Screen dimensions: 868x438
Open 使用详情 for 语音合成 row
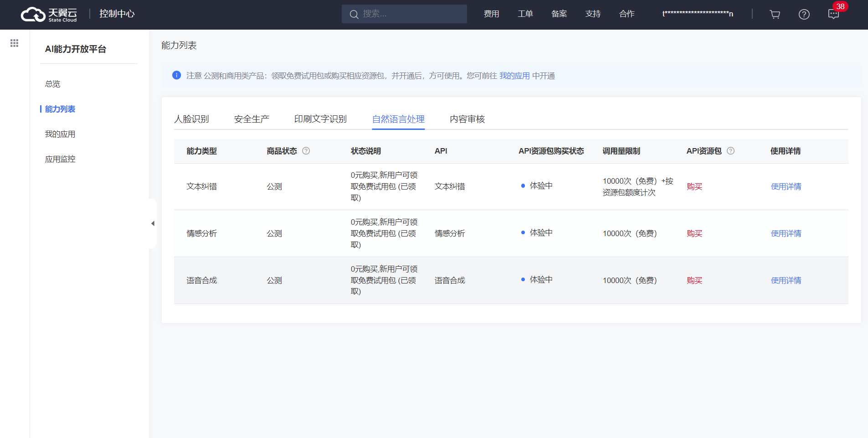click(x=786, y=280)
